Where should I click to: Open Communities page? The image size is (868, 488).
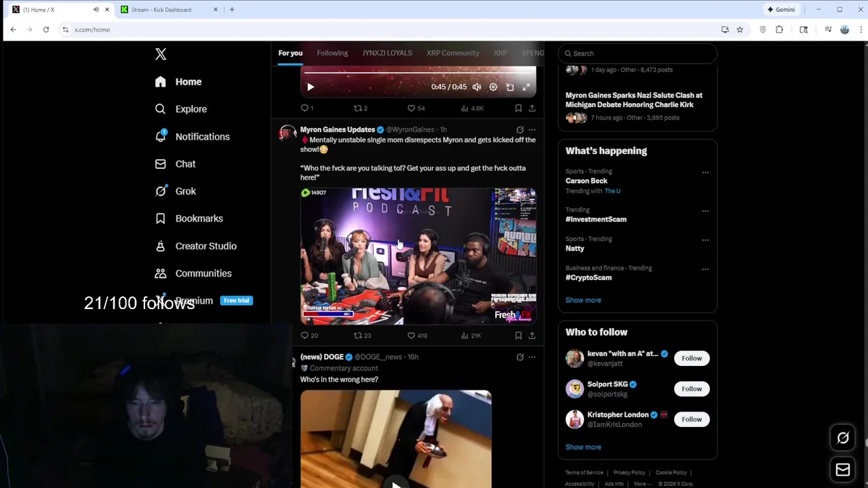(x=193, y=273)
